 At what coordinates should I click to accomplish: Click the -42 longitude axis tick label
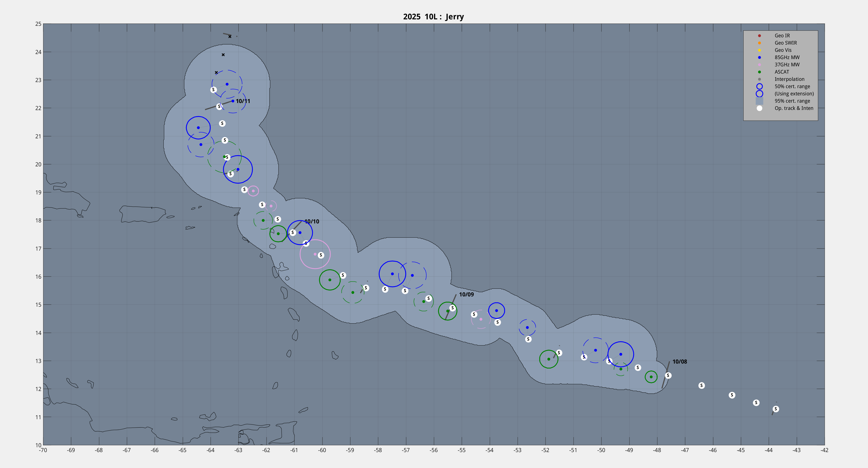pyautogui.click(x=824, y=450)
